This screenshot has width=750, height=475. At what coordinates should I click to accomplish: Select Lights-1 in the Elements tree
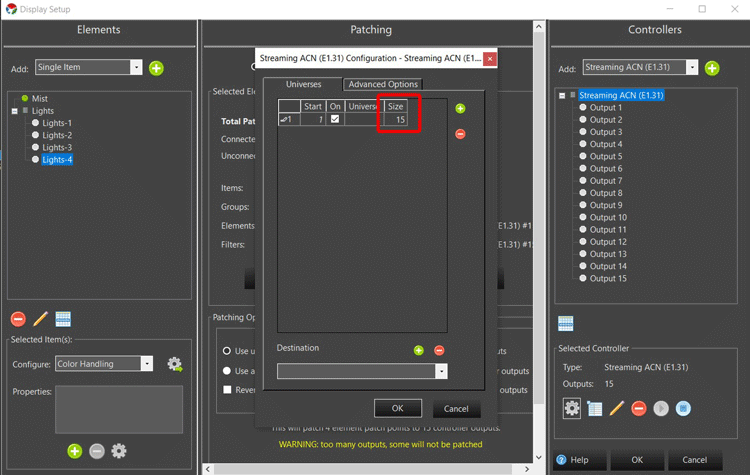(x=57, y=123)
